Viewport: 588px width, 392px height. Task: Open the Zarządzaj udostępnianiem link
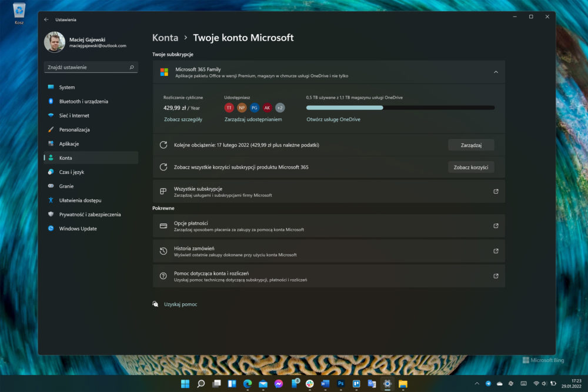click(x=253, y=119)
